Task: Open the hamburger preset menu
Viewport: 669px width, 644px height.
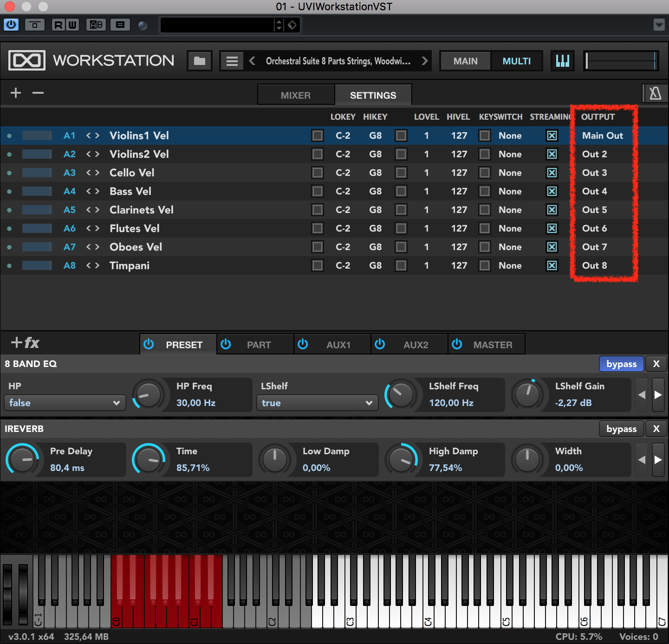Action: click(x=232, y=61)
